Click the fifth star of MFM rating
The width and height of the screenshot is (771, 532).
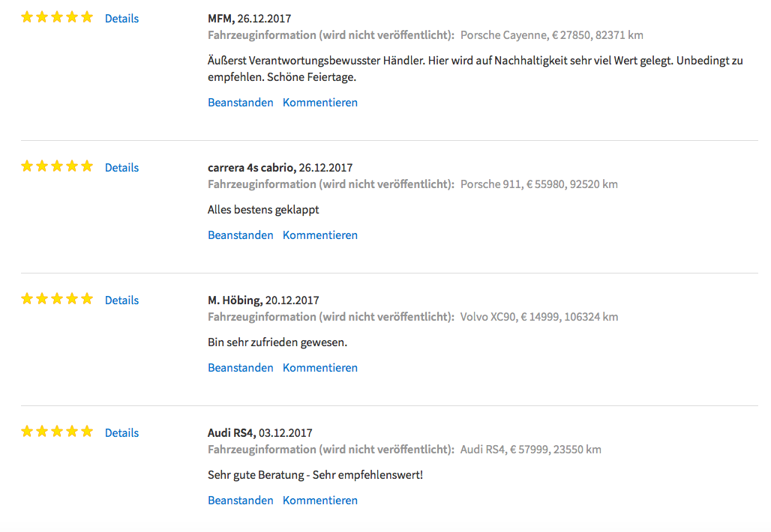(87, 17)
